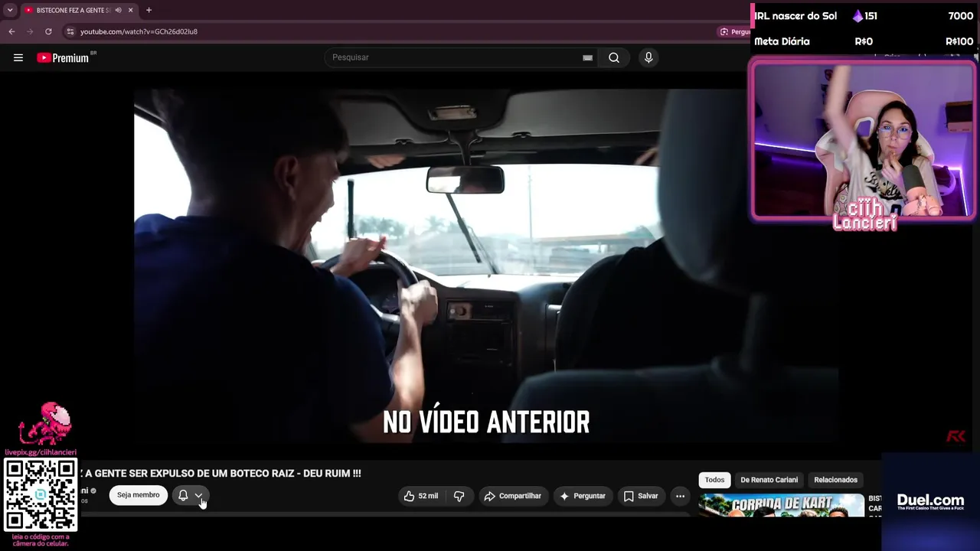The height and width of the screenshot is (551, 980).
Task: Share the video via Compartilhar
Action: click(x=512, y=496)
